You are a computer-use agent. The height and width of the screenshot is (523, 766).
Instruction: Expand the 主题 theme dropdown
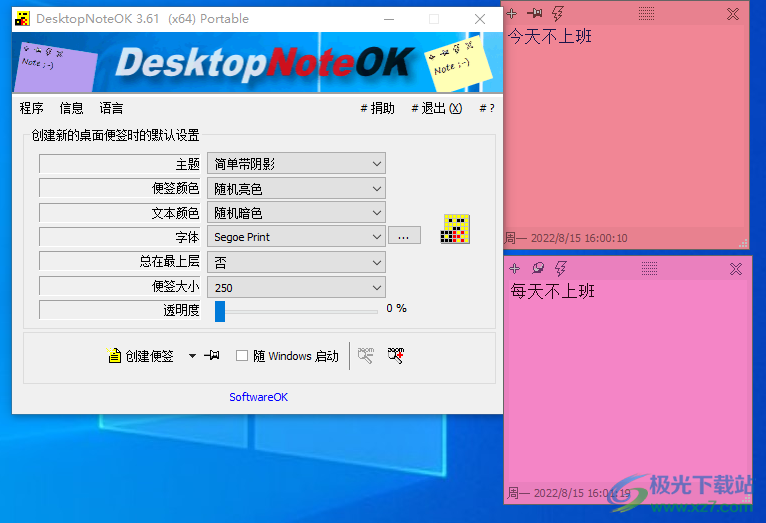click(x=296, y=164)
